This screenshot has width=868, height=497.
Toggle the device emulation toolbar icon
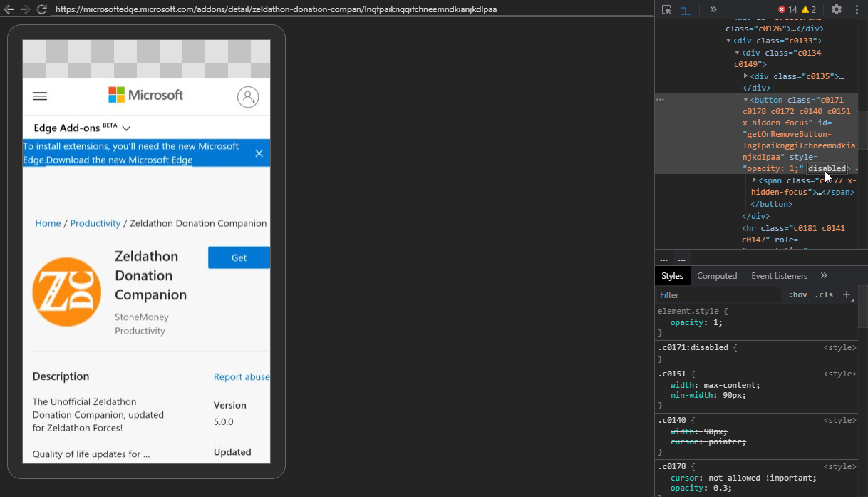tap(686, 9)
